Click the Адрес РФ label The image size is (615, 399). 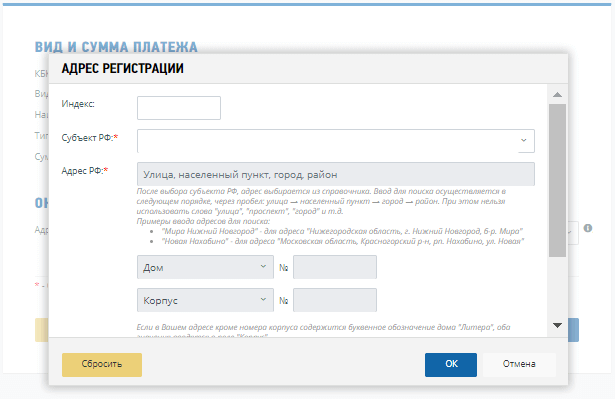point(85,171)
